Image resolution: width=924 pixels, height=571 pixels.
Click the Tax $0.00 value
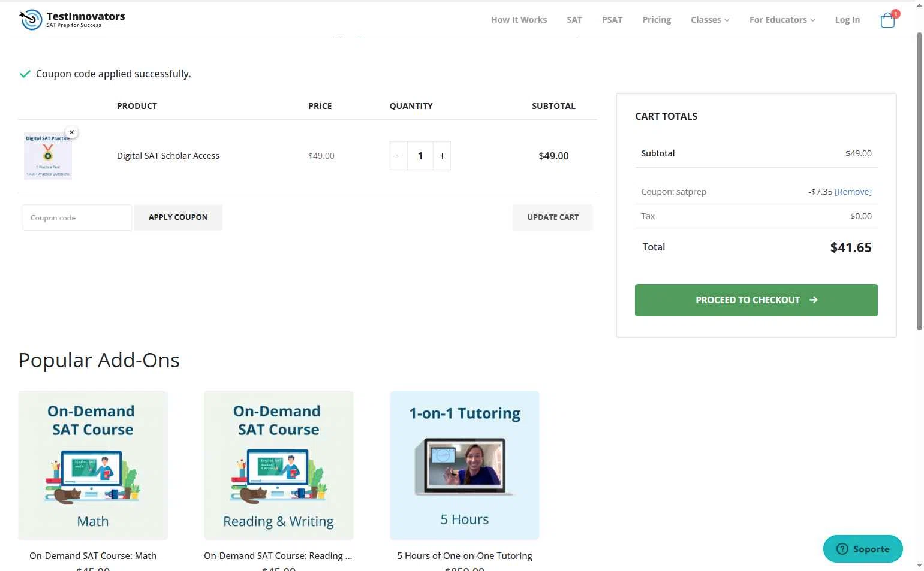click(x=861, y=216)
